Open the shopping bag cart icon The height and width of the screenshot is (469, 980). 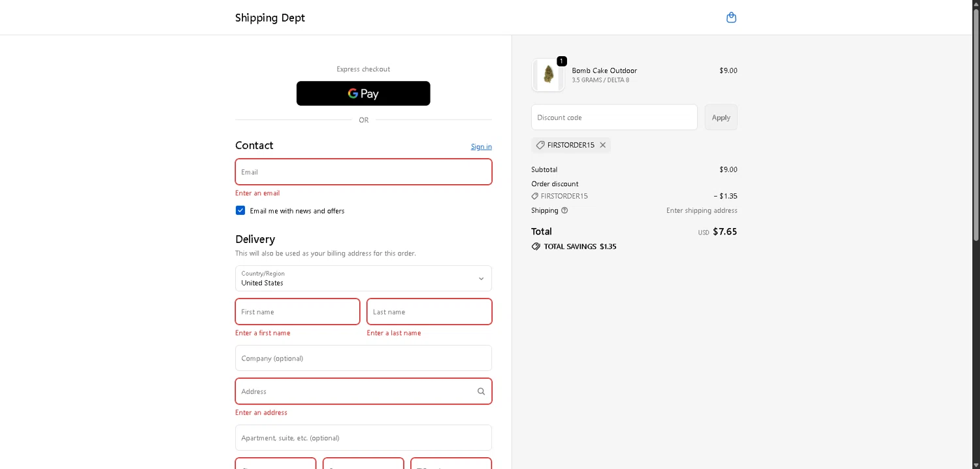point(731,18)
